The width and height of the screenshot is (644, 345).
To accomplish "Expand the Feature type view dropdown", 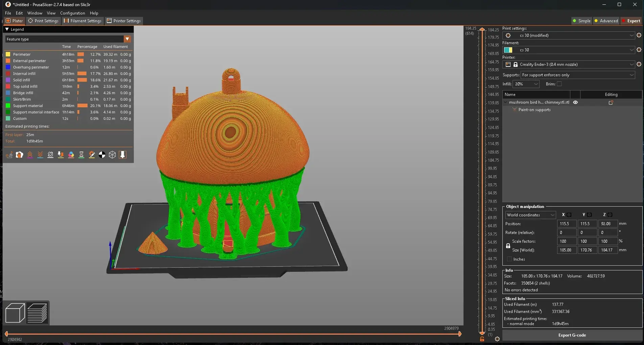I will pyautogui.click(x=127, y=39).
